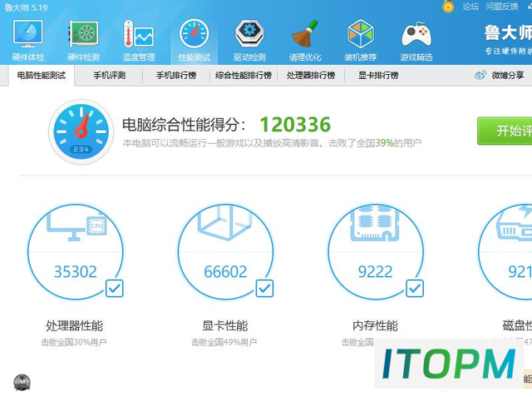Image resolution: width=532 pixels, height=397 pixels.
Task: Select 性能测试 performance test icon
Action: pos(194,41)
